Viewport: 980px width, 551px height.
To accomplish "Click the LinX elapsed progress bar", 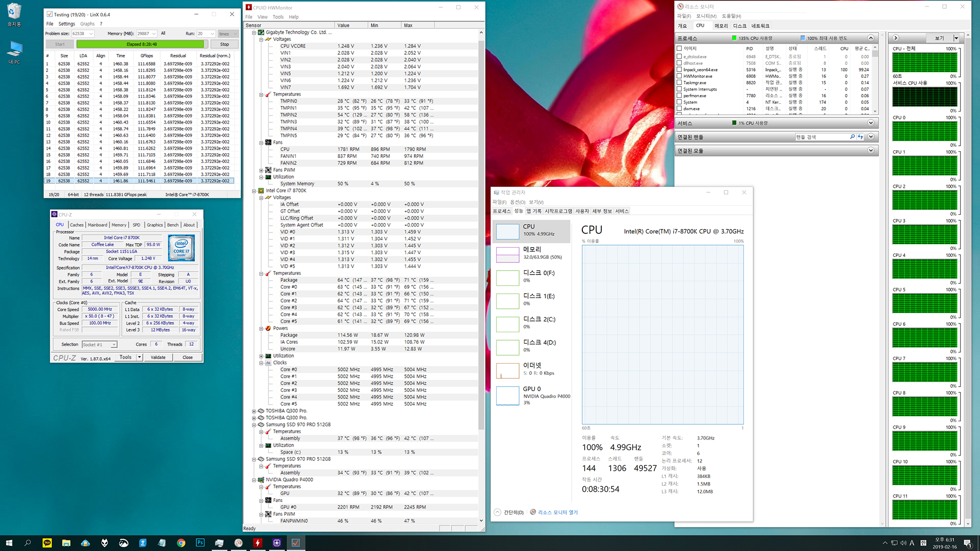I will (142, 44).
